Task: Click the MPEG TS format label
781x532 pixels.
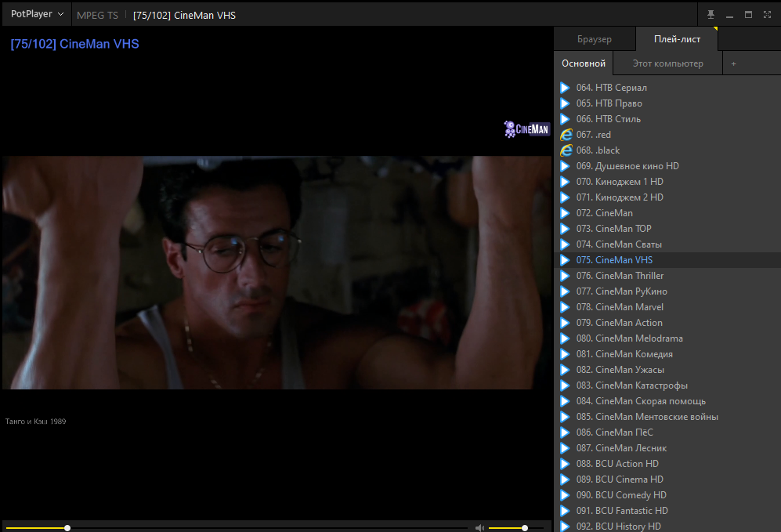Action: coord(98,16)
